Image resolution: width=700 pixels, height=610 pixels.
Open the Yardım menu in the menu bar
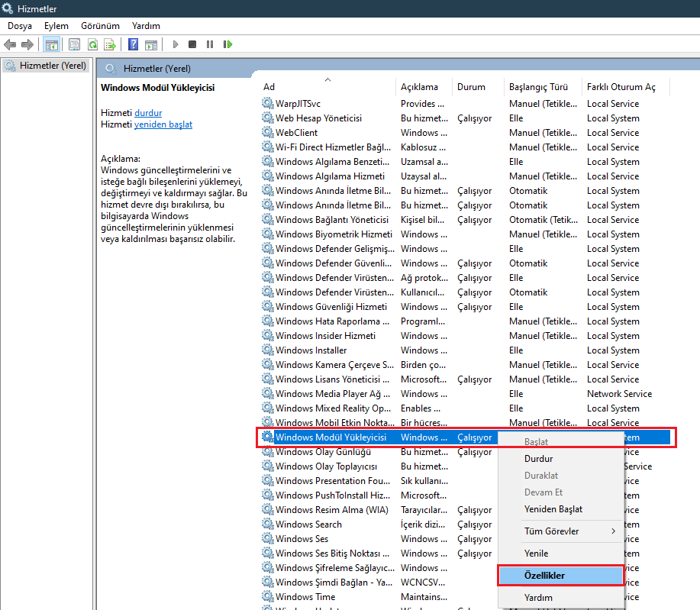(x=146, y=26)
